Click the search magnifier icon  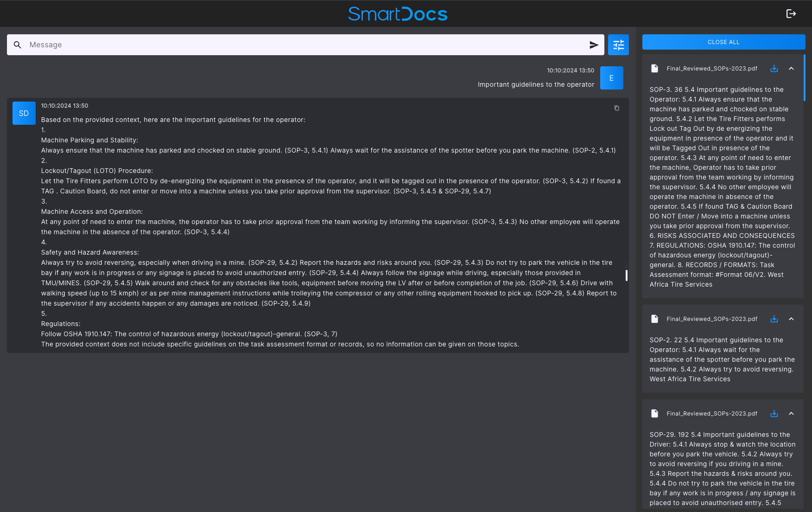18,45
